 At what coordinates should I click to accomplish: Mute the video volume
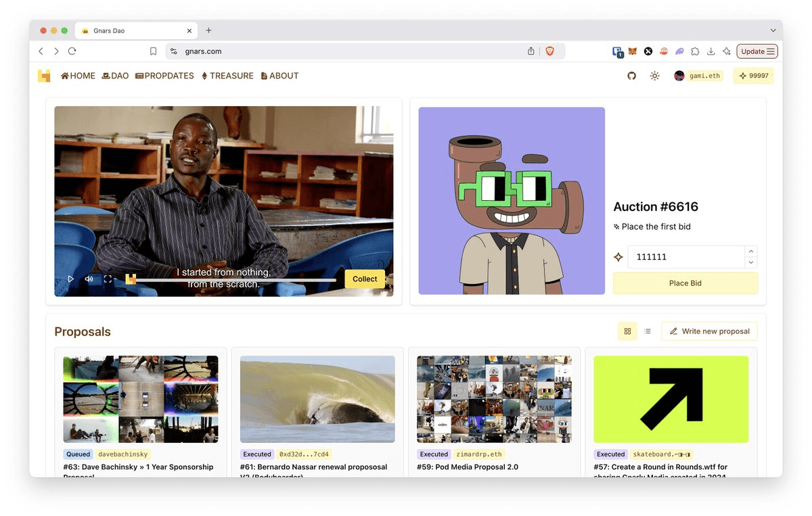89,279
